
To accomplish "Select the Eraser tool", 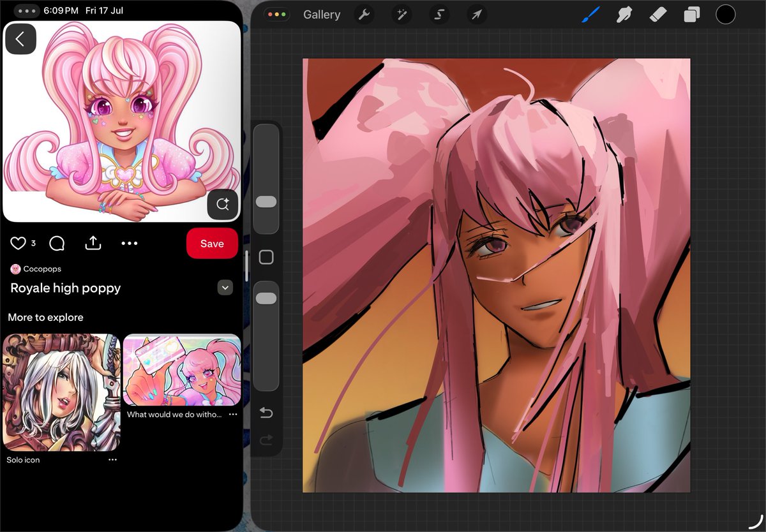I will tap(658, 14).
